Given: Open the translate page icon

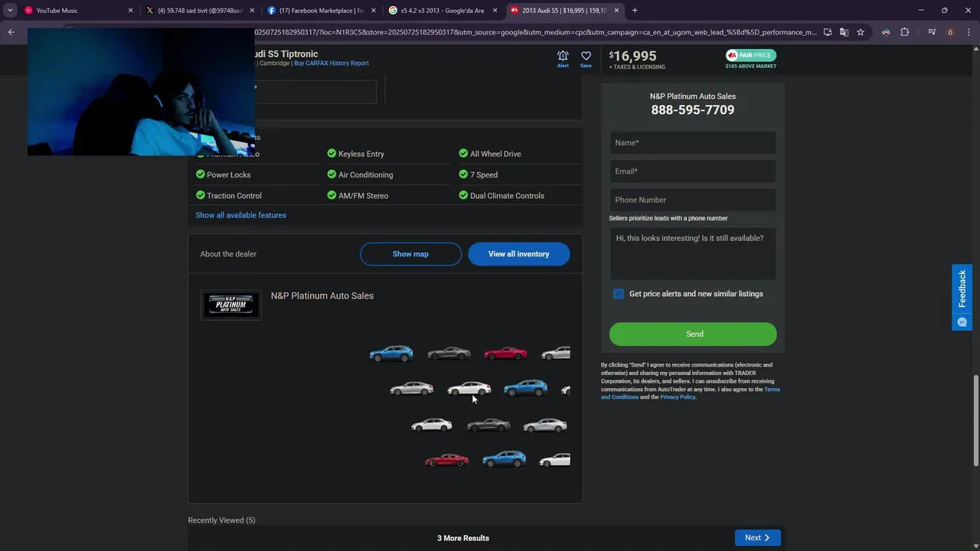Looking at the screenshot, I should 844,32.
